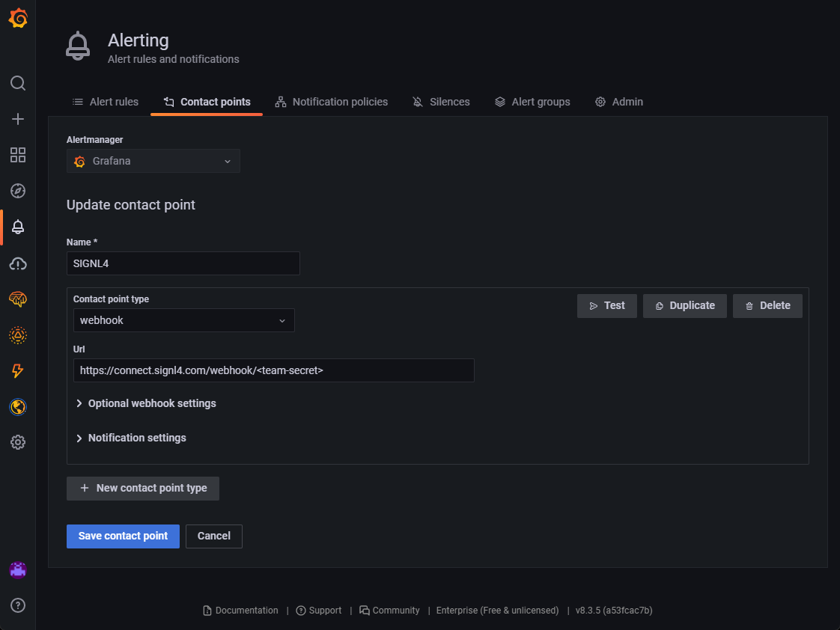The image size is (840, 630).
Task: Open the Alertmanager Grafana dropdown
Action: pos(153,161)
